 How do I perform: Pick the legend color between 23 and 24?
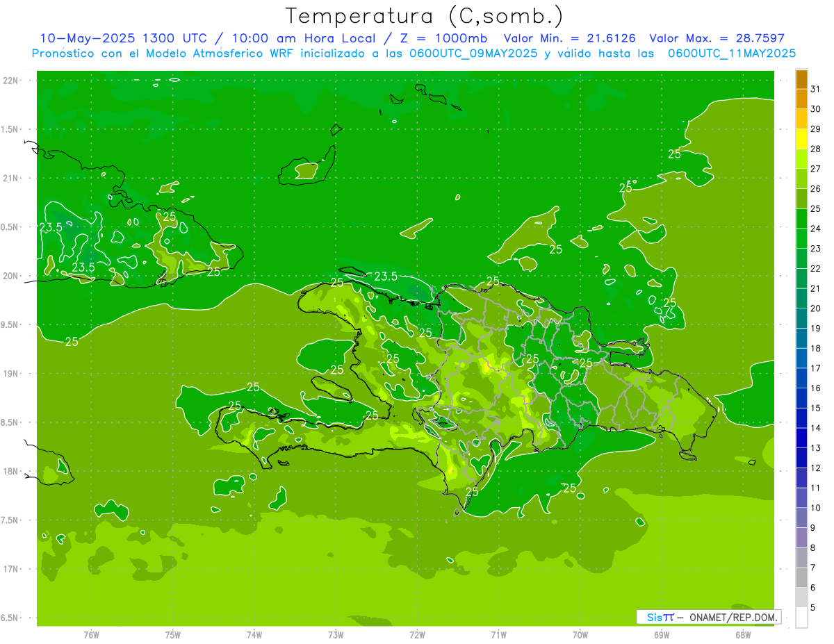801,238
